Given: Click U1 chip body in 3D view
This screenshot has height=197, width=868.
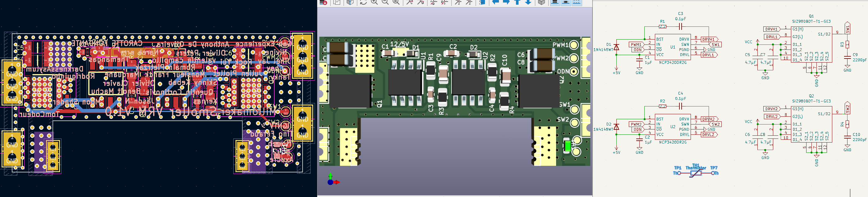Looking at the screenshot, I should pos(405,82).
